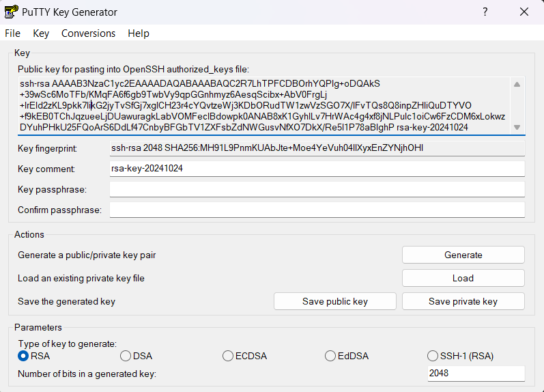The height and width of the screenshot is (392, 544).
Task: Click 'Type of key to generate:' label
Action: tap(68, 344)
